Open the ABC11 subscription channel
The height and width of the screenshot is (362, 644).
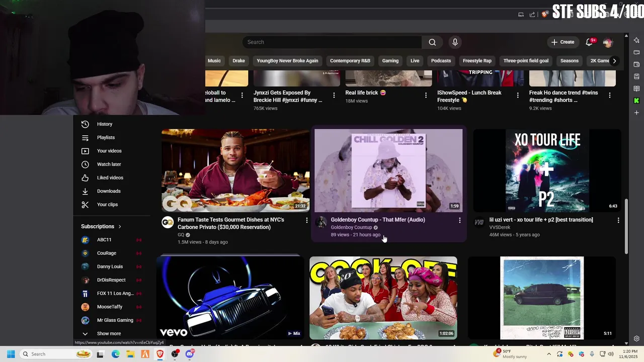click(111, 240)
